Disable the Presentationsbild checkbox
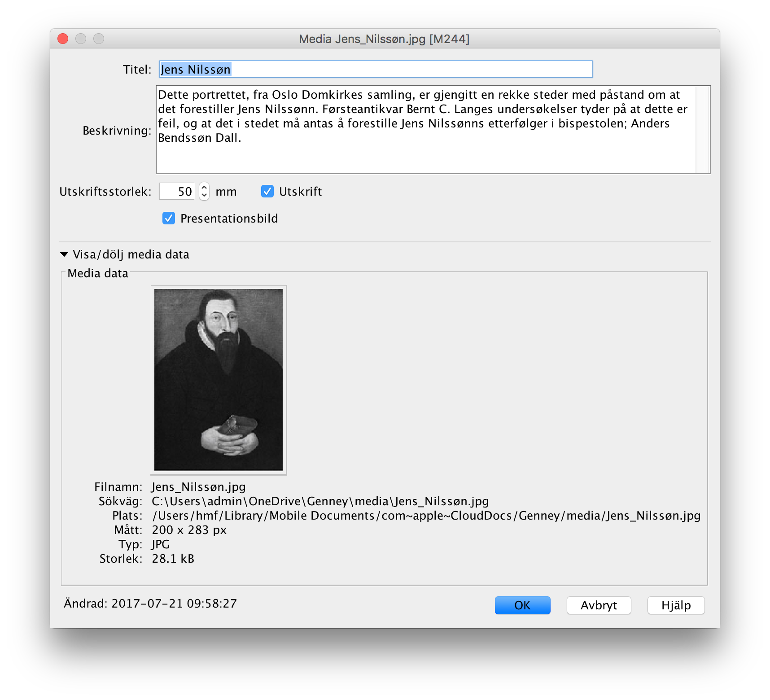This screenshot has width=770, height=700. coord(169,219)
